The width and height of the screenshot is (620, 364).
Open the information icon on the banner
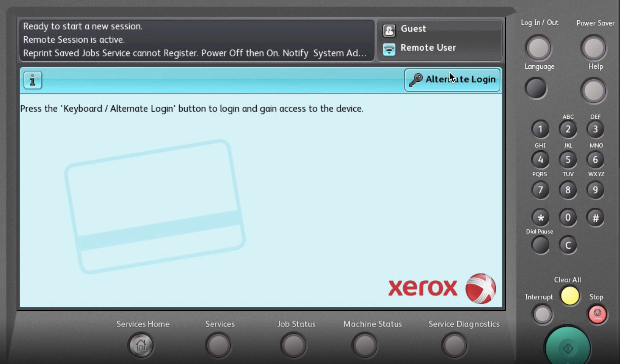33,80
